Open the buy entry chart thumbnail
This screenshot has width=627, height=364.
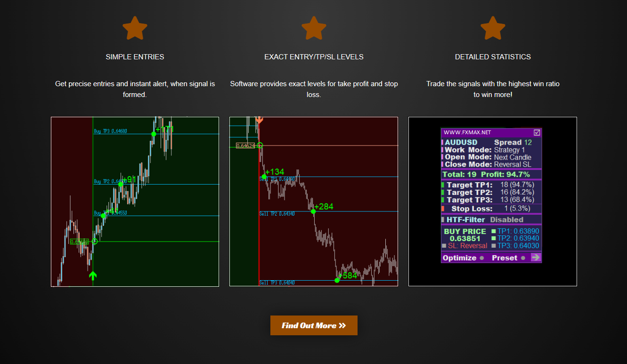pos(135,202)
